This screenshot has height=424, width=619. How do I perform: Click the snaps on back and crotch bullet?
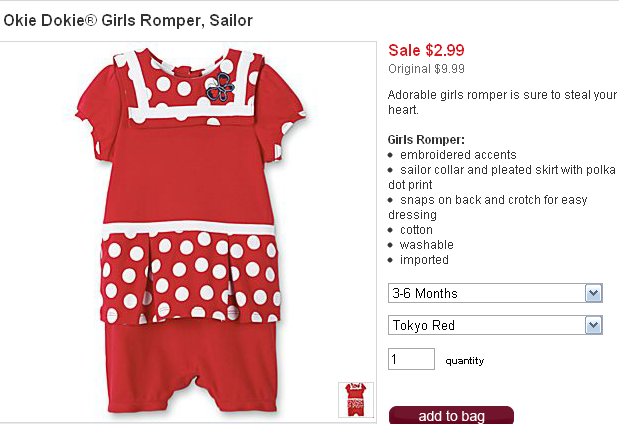[488, 207]
